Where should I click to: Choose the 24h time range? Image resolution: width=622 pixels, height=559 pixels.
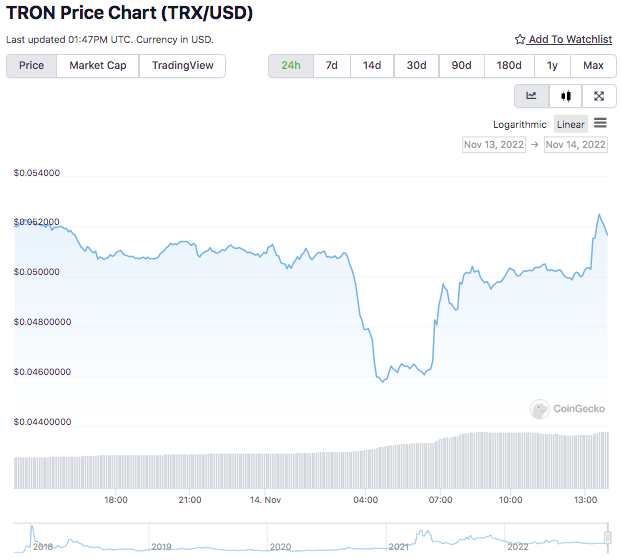click(x=291, y=65)
